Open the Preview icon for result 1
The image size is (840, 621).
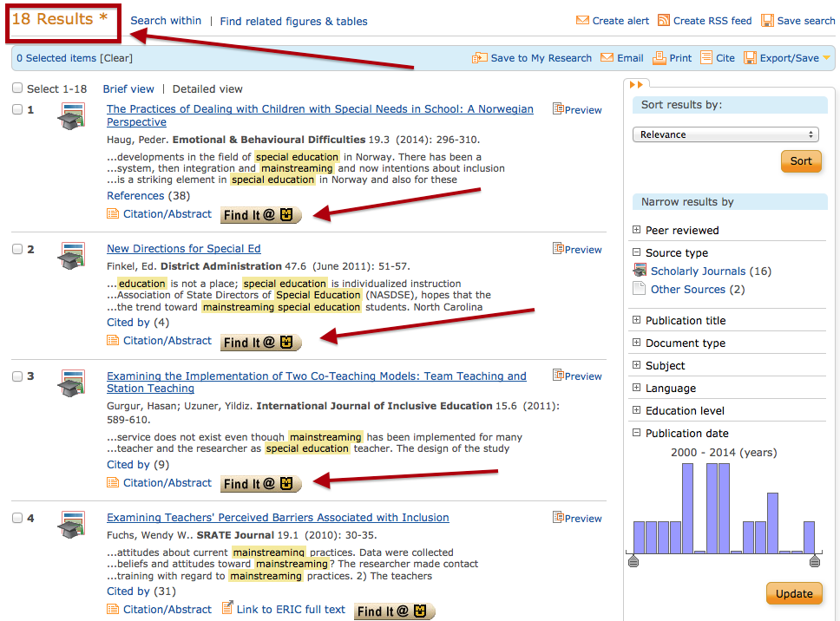pyautogui.click(x=560, y=109)
